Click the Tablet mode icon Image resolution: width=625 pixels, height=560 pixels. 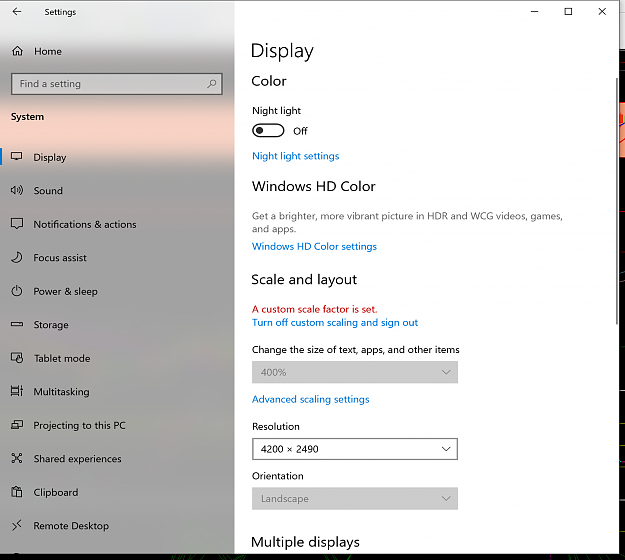pyautogui.click(x=17, y=358)
